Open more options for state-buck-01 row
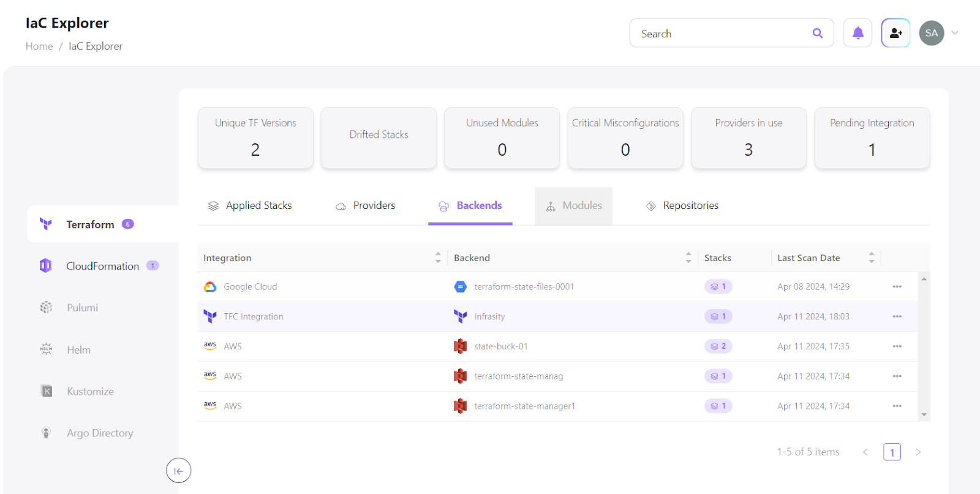This screenshot has height=494, width=980. [x=897, y=346]
